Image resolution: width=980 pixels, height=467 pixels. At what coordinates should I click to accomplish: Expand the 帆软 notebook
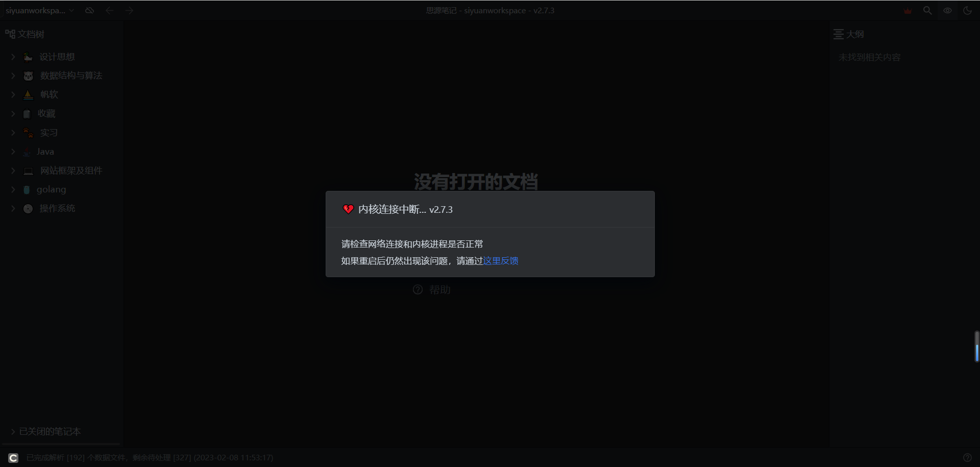tap(13, 94)
